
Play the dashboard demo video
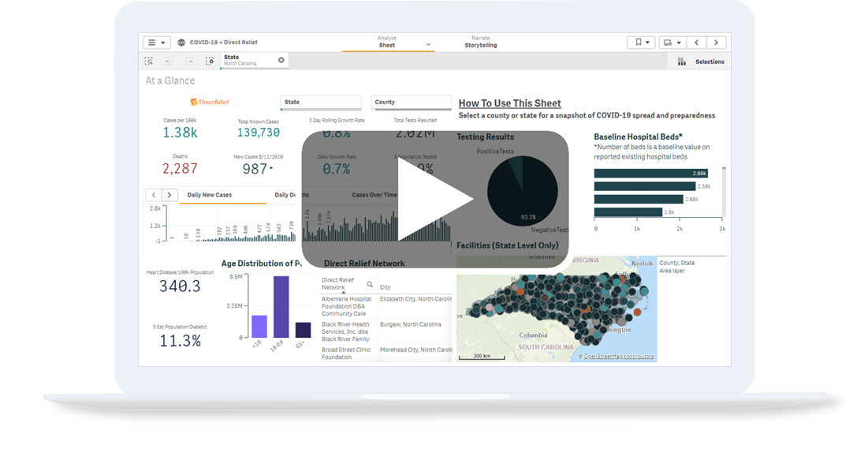(435, 200)
